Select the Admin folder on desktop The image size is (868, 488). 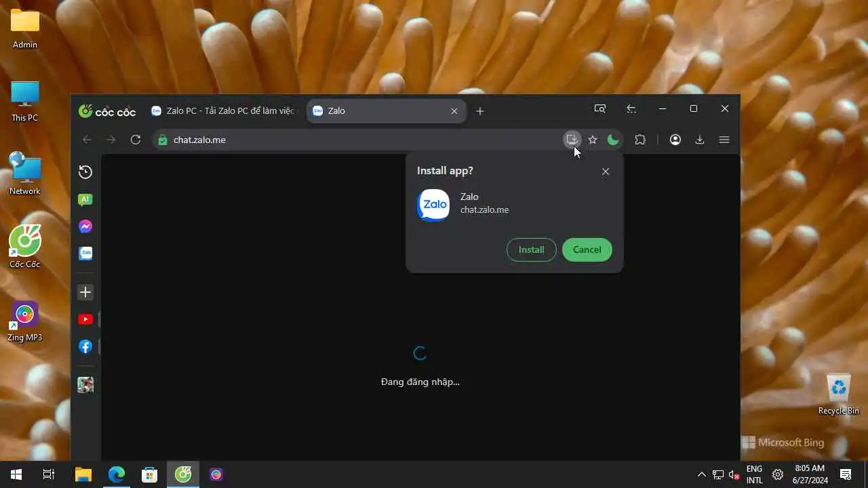pos(25,28)
